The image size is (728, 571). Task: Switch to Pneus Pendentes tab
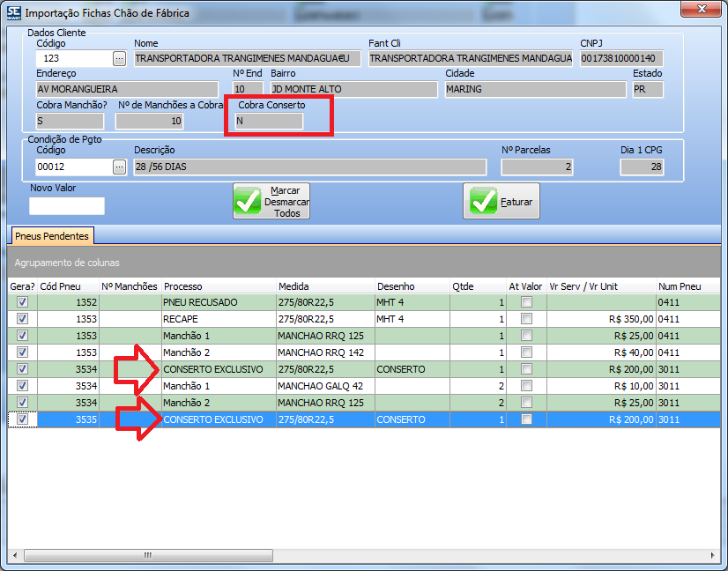[53, 236]
